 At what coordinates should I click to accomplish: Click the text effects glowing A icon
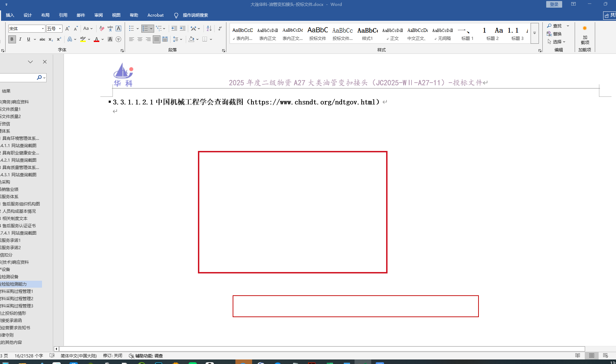[x=70, y=39]
